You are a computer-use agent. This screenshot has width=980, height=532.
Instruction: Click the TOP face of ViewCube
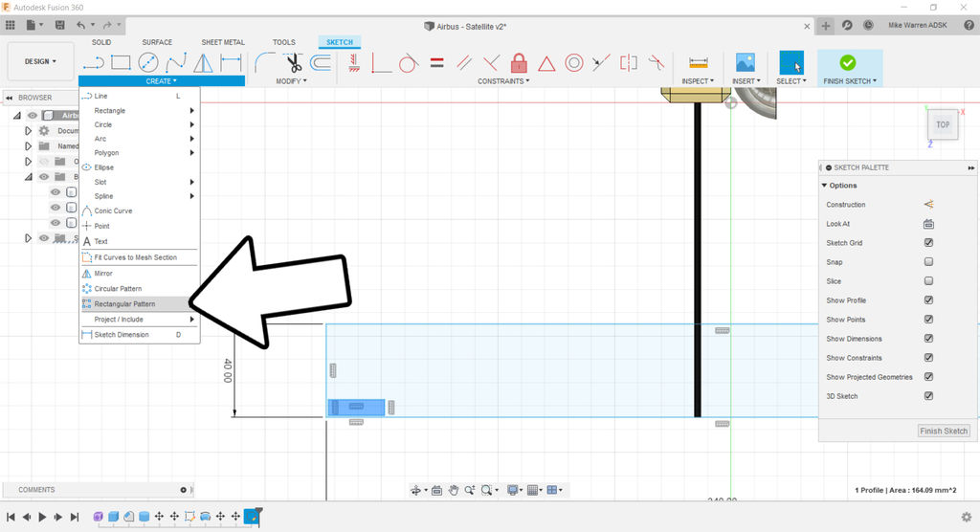click(x=943, y=124)
